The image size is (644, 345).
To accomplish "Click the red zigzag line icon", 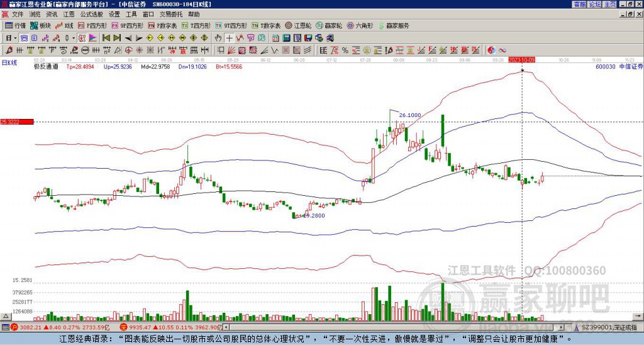I will [x=240, y=38].
